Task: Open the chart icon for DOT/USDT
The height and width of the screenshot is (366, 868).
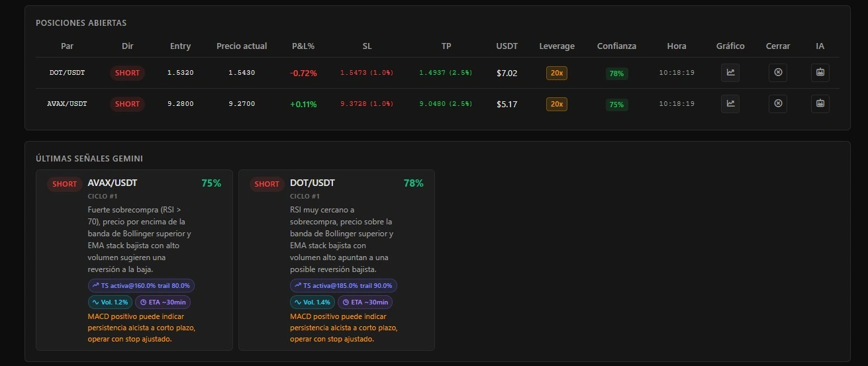Action: click(x=730, y=73)
